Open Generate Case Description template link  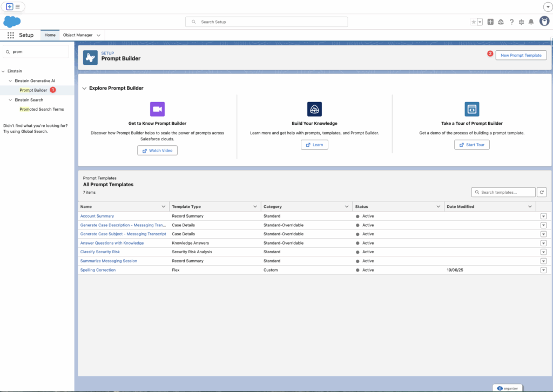[x=123, y=225]
